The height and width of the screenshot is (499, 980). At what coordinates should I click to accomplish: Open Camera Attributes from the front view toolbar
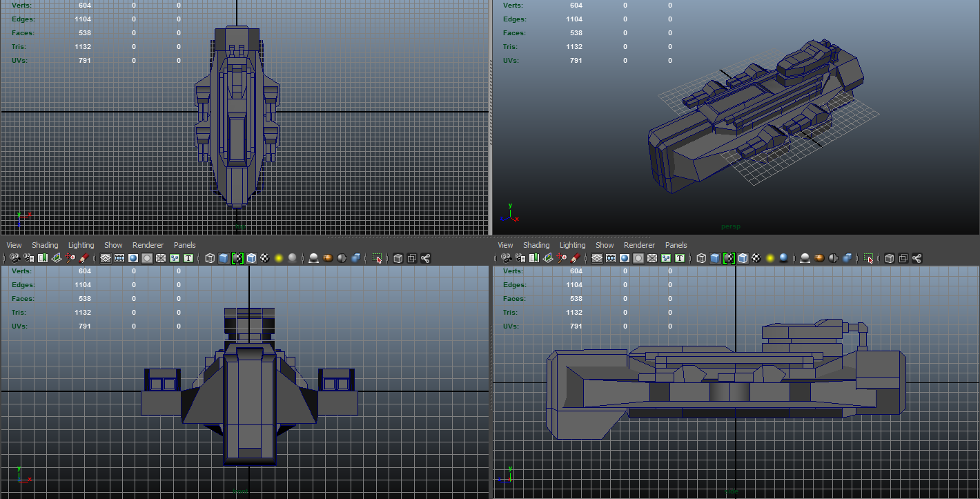pos(28,258)
